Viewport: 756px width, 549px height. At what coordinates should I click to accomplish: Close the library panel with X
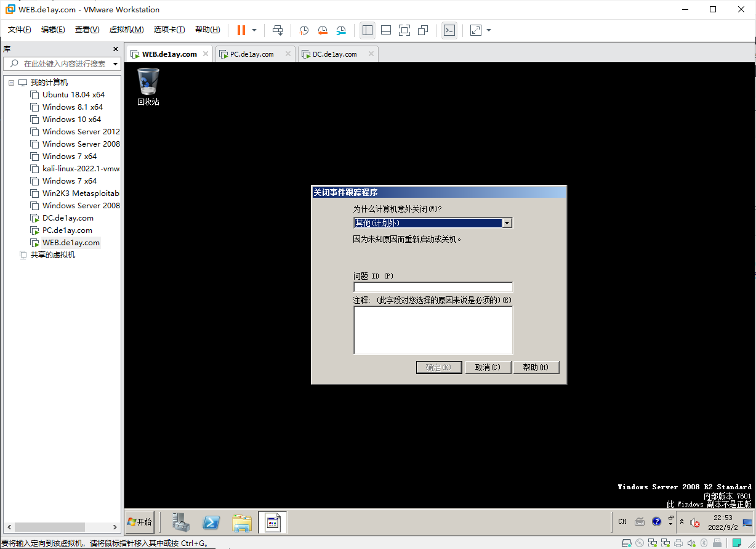[x=115, y=49]
